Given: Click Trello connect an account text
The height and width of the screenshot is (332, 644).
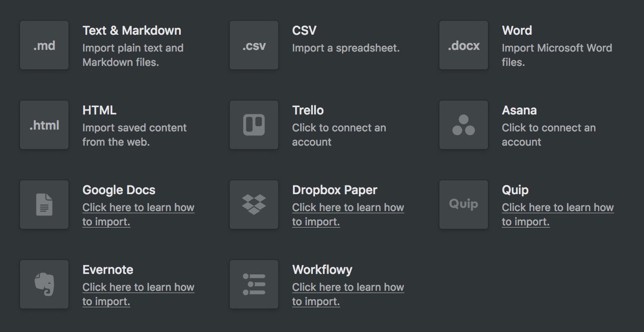Looking at the screenshot, I should point(339,135).
